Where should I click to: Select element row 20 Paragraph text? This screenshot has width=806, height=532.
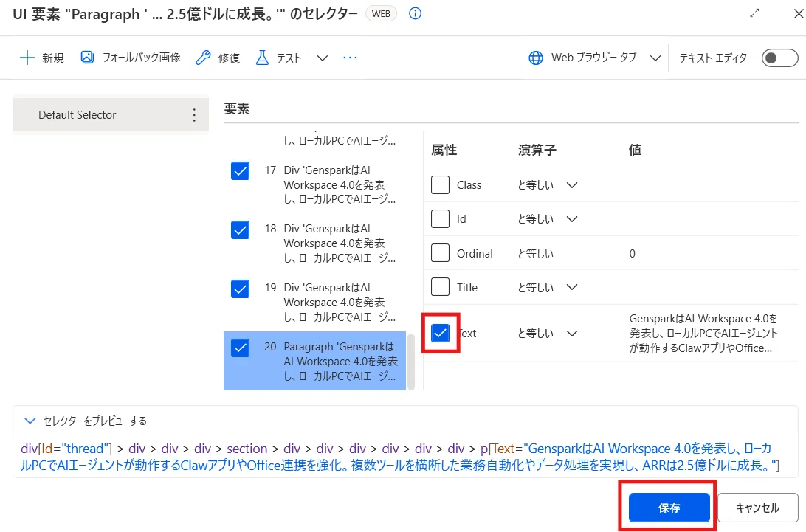click(340, 362)
